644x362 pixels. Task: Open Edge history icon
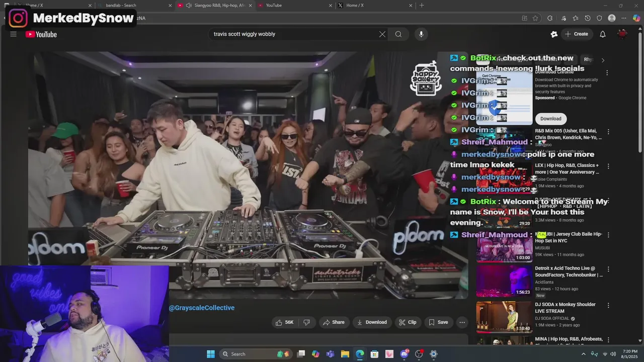coord(588,18)
